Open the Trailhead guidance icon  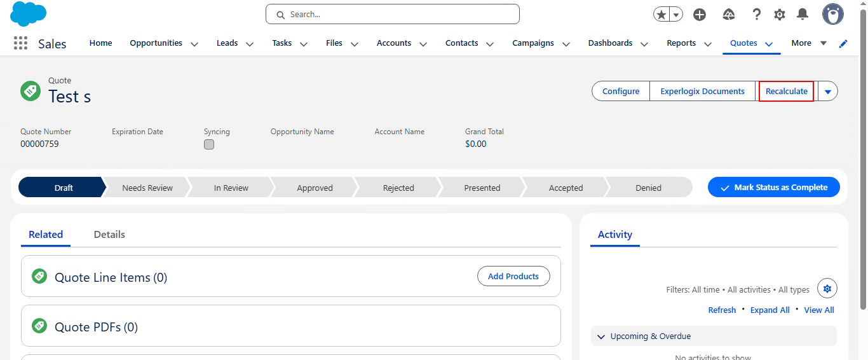click(729, 15)
